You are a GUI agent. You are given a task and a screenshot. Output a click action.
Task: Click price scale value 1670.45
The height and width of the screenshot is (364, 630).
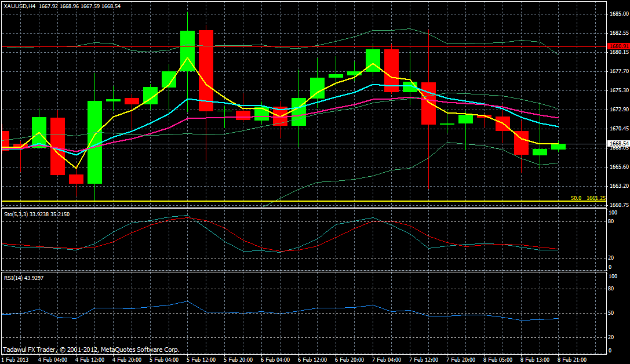(619, 129)
